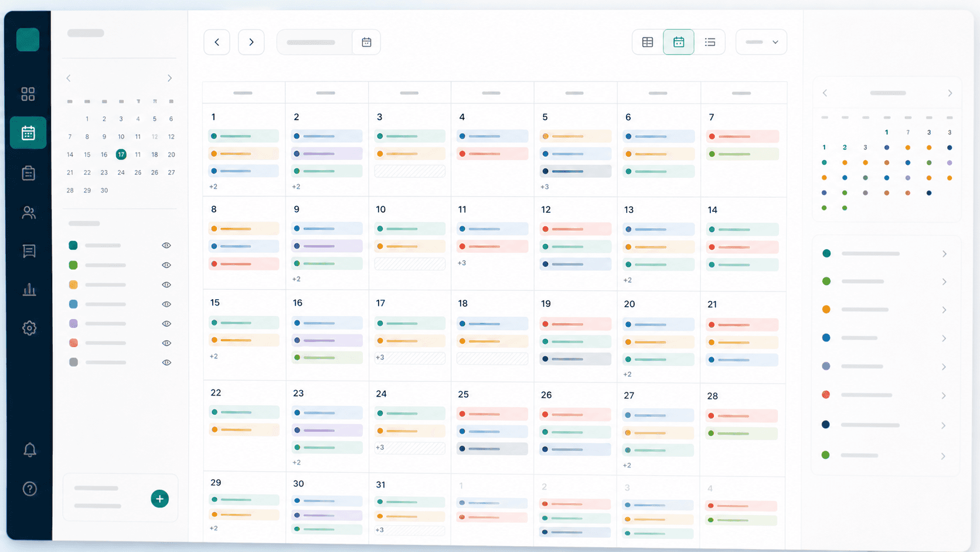Open the clipboard tasks icon in sidebar

28,173
